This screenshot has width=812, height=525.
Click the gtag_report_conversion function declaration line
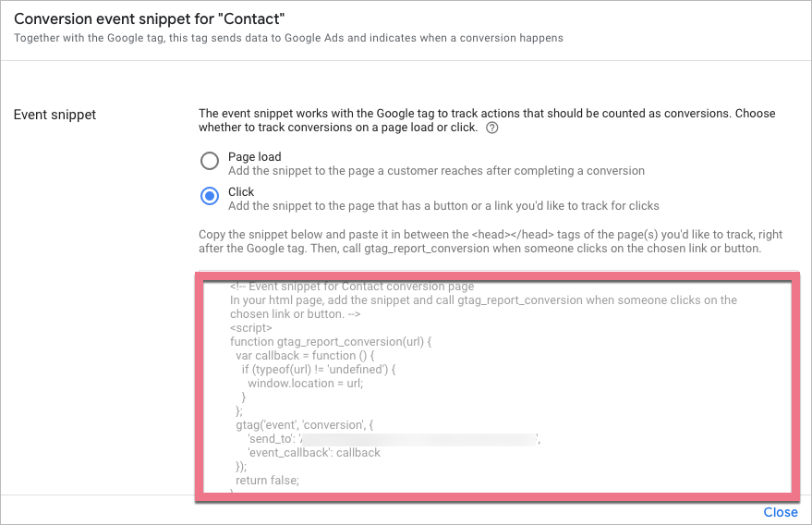click(331, 342)
